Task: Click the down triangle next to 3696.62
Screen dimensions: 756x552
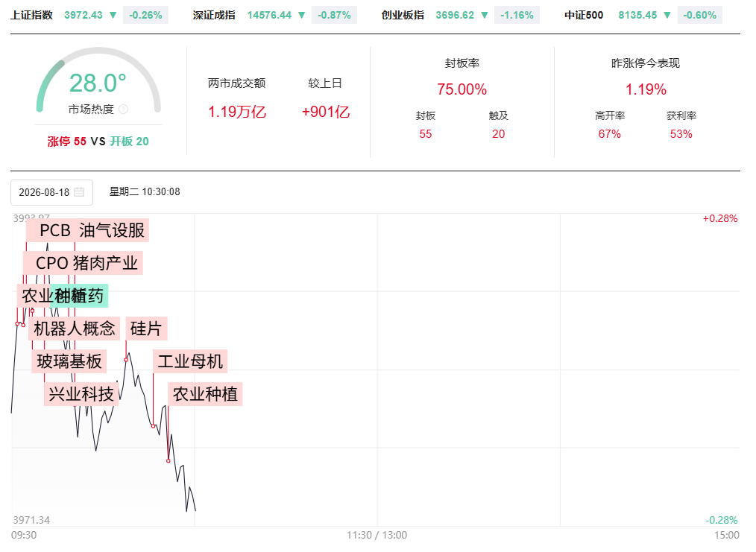Action: [485, 15]
